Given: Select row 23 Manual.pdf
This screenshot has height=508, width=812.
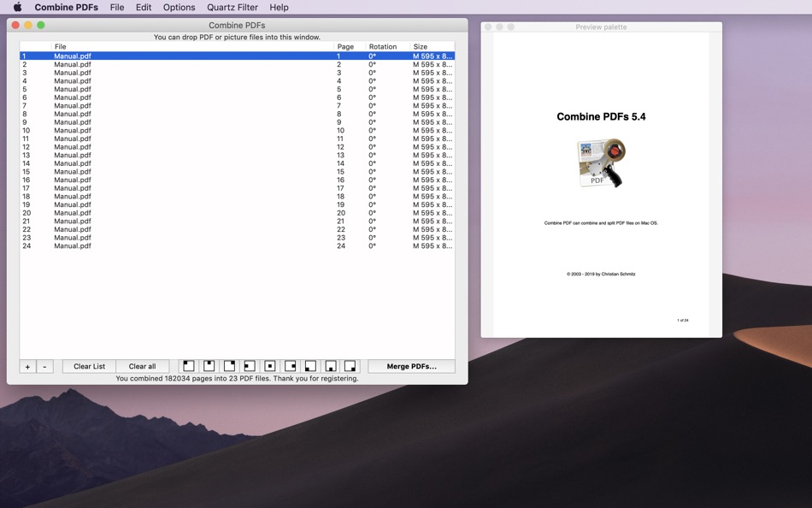Looking at the screenshot, I should [237, 238].
